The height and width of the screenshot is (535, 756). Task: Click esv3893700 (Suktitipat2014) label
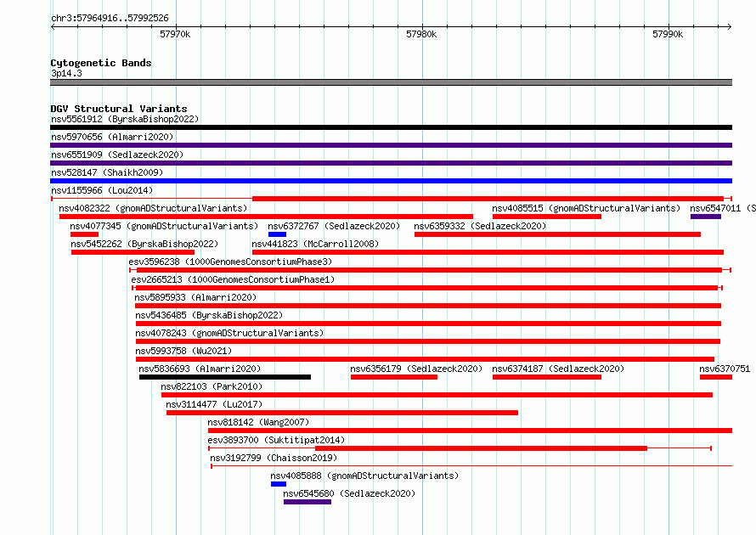click(276, 440)
